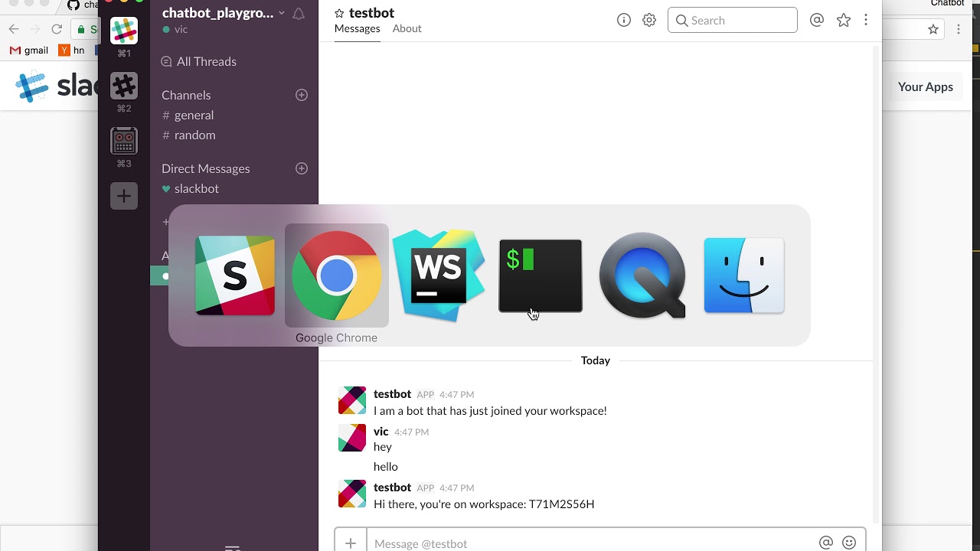Viewport: 980px width, 551px height.
Task: Switch to About tab
Action: tap(407, 28)
